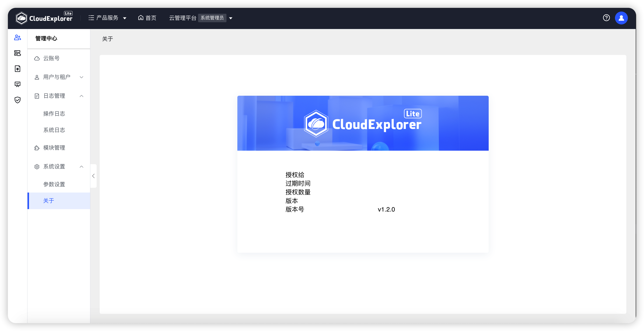Screen dimensions: 644x331
Task: Click the puzzle icon beside 模块管理
Action: 37,148
